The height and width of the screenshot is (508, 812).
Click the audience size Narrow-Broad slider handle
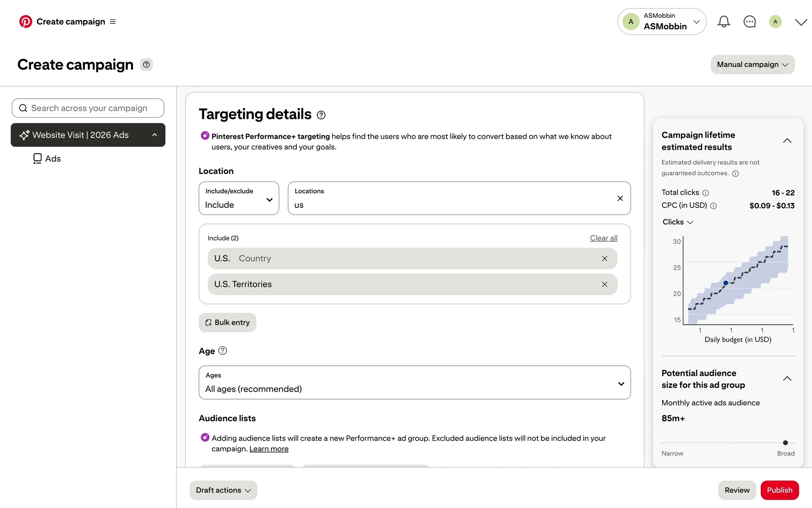coord(785,443)
